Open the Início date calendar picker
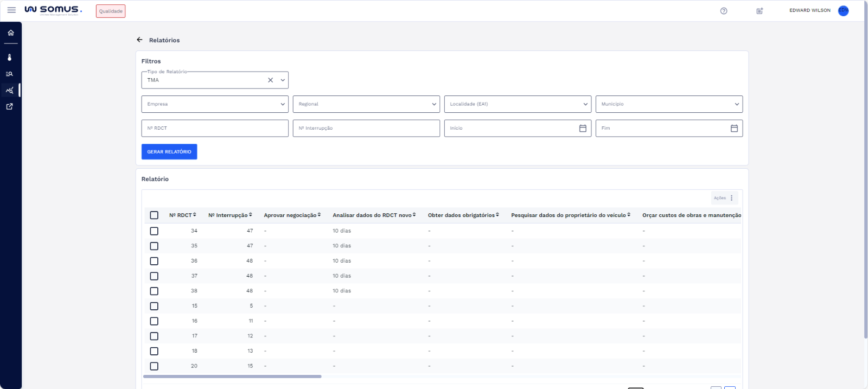Screen dimensions: 868x389 click(583, 129)
